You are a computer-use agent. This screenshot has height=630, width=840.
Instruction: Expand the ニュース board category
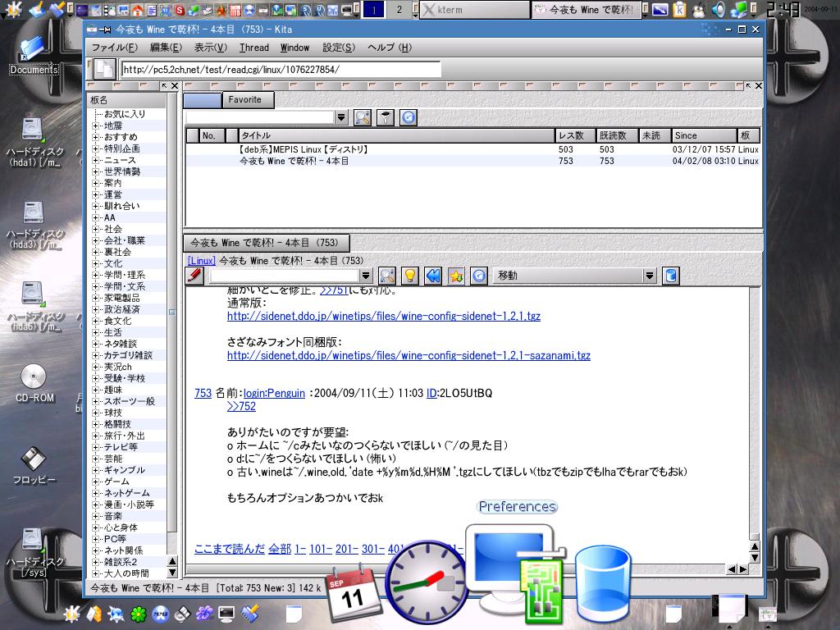coord(95,160)
